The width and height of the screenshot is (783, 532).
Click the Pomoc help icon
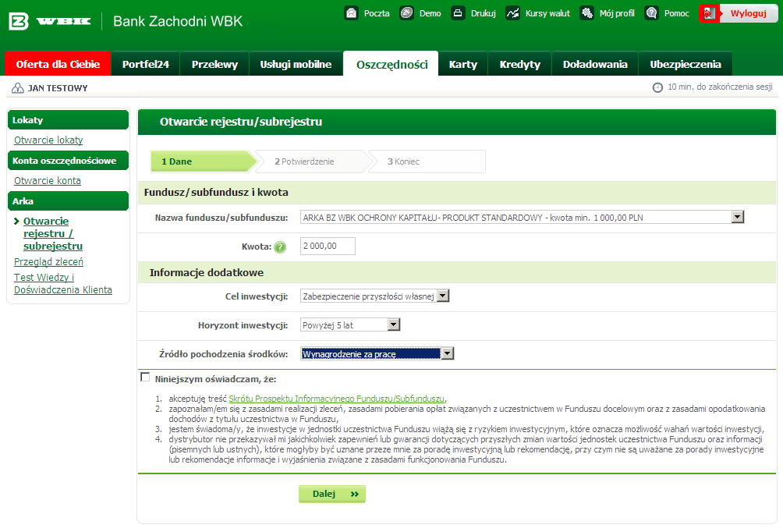pos(651,13)
